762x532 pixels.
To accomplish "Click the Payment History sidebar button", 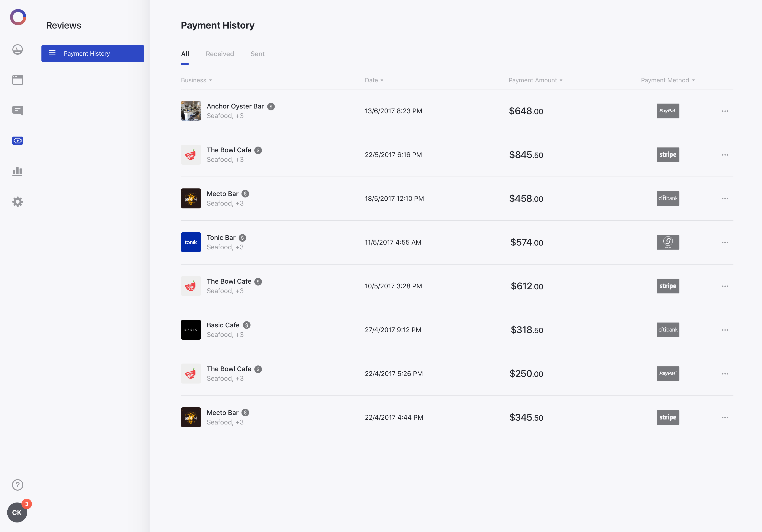I will coord(93,53).
